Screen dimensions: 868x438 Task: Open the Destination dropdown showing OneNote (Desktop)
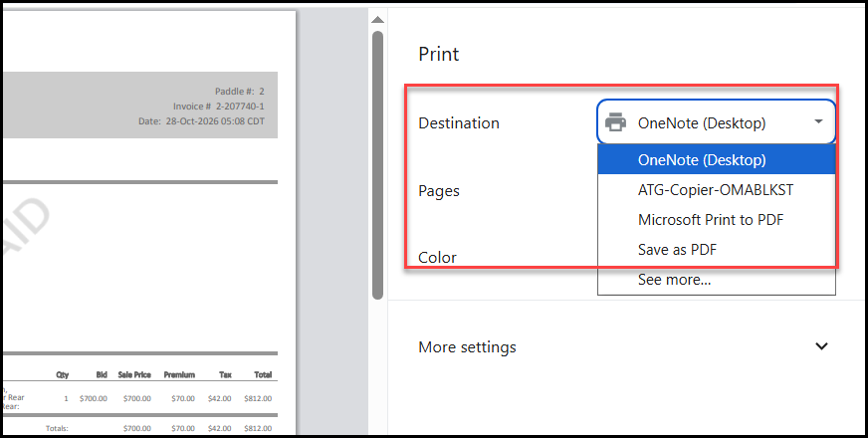pyautogui.click(x=716, y=122)
